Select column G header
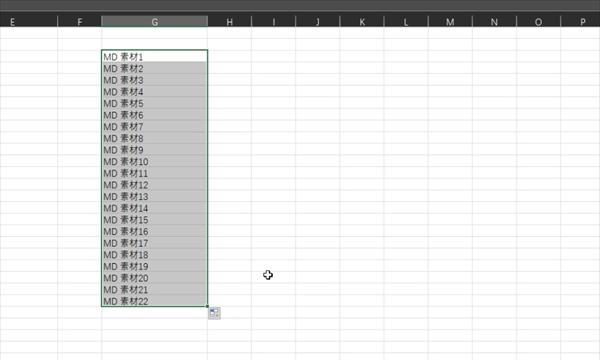The height and width of the screenshot is (360, 600). click(x=155, y=22)
